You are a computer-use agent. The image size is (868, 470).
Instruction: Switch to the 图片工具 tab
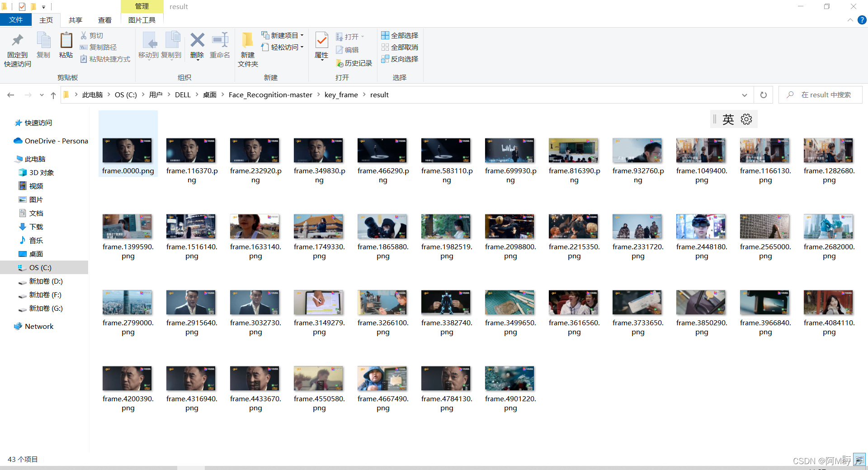[142, 20]
